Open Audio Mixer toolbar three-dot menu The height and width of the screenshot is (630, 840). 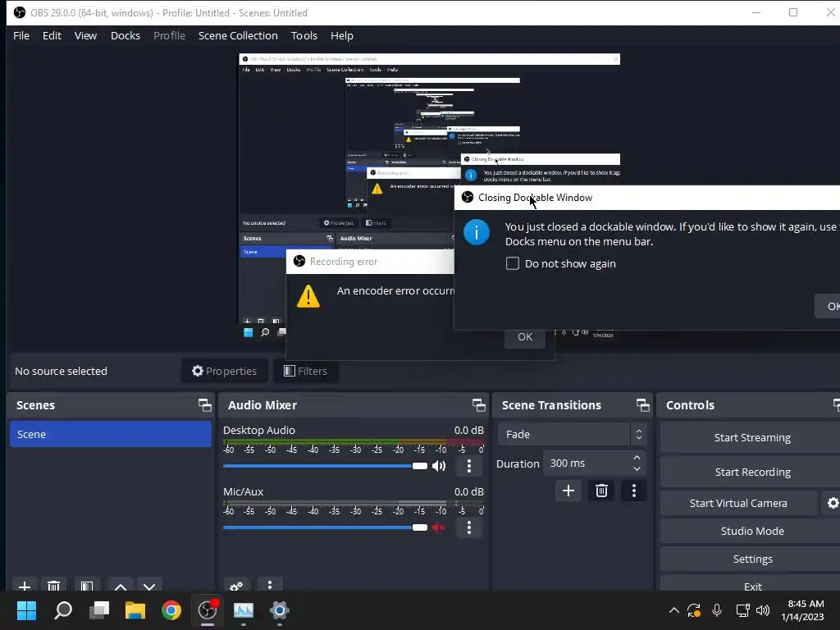pos(269,585)
